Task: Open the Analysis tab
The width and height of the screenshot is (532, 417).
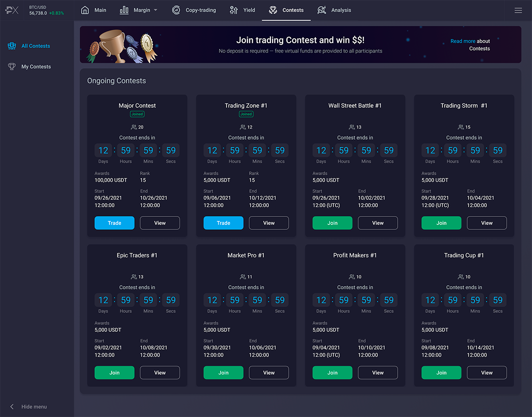Action: 334,10
